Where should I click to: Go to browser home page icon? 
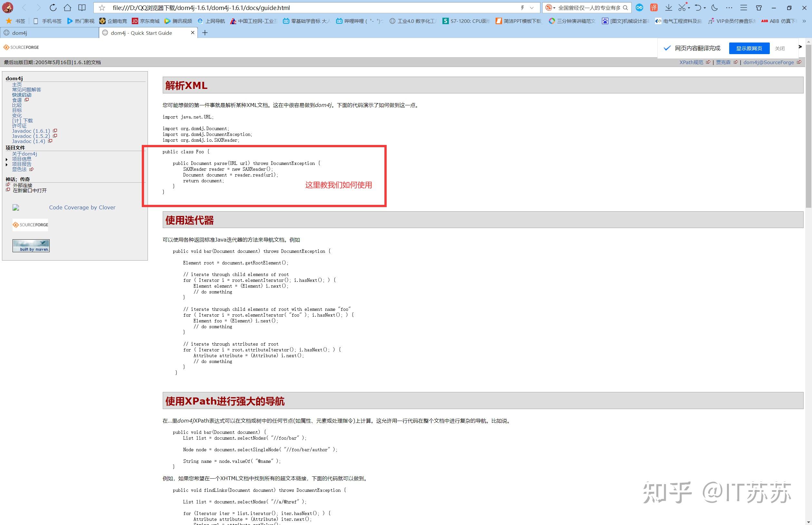68,7
